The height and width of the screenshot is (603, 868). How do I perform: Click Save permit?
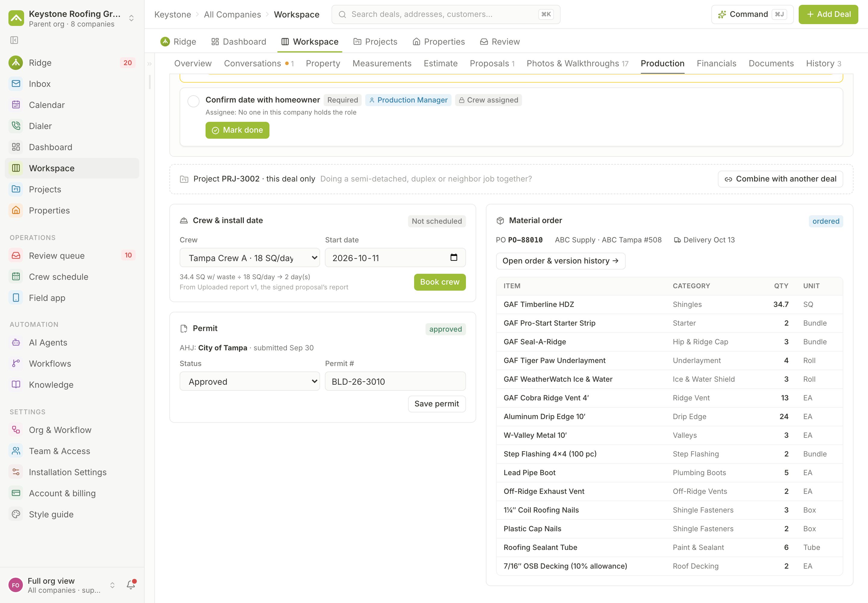(x=437, y=404)
